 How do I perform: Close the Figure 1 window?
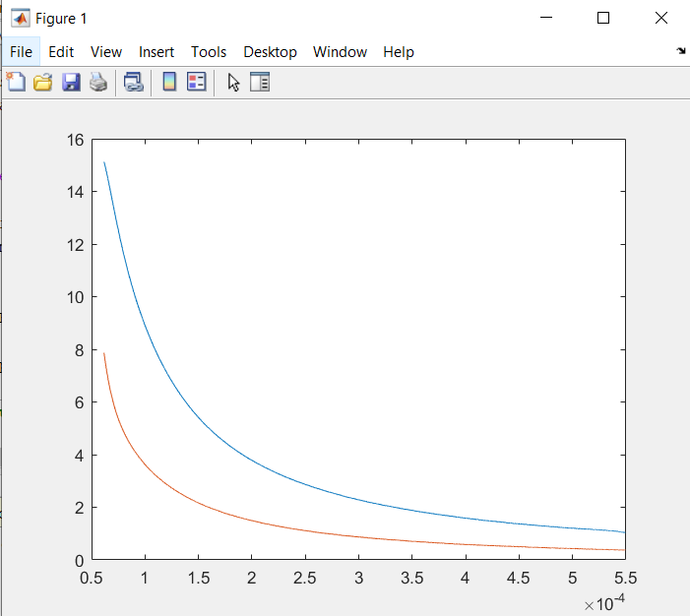pos(660,18)
